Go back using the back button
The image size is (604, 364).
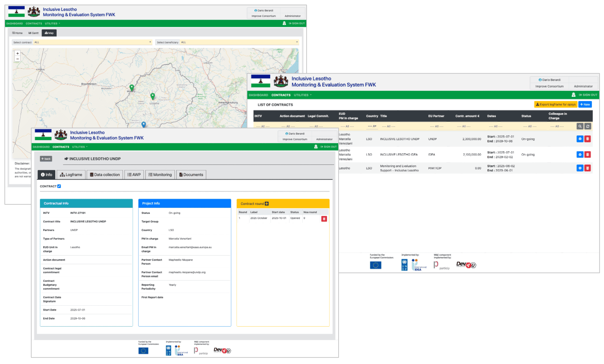46,159
